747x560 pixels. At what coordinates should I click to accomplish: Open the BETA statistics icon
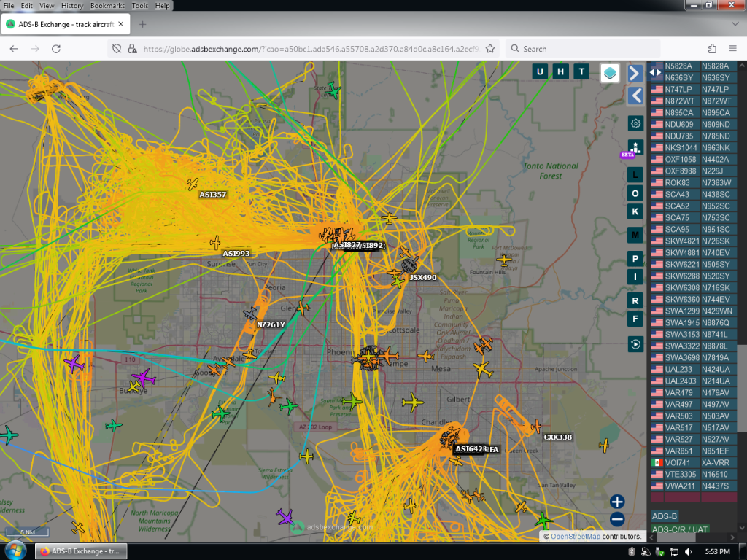(x=635, y=147)
